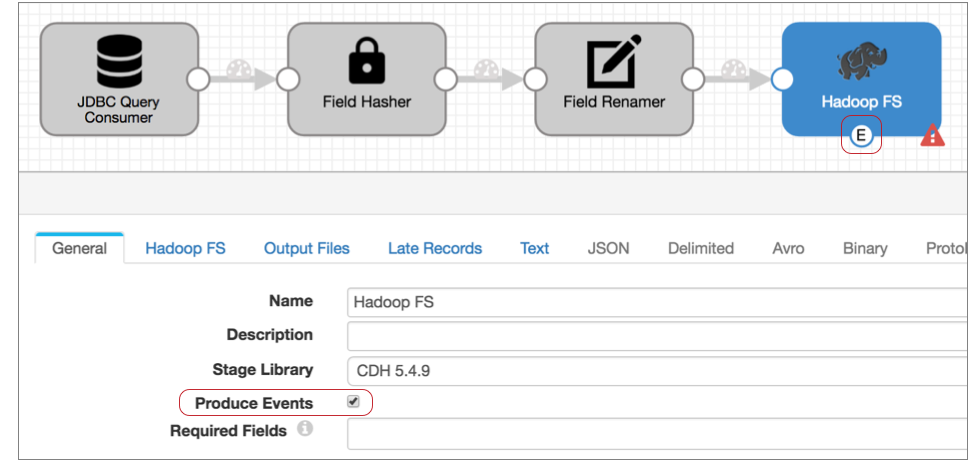Click the Required Fields info icon
970x462 pixels.
pyautogui.click(x=305, y=431)
